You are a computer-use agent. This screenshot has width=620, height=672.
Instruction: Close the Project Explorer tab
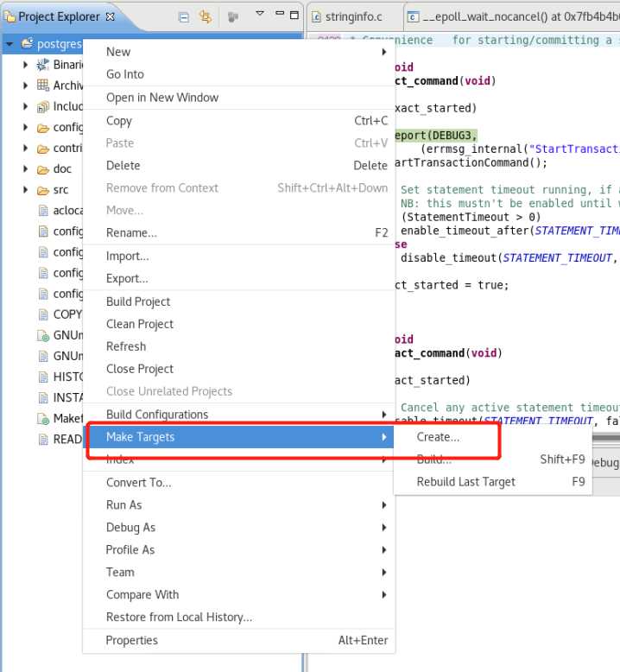coord(111,16)
